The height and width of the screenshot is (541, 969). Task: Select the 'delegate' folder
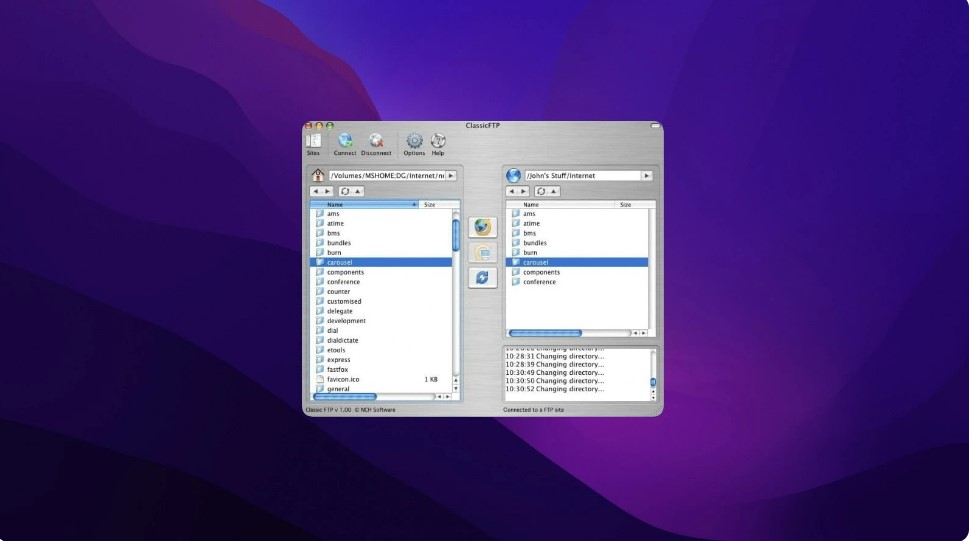pos(381,311)
